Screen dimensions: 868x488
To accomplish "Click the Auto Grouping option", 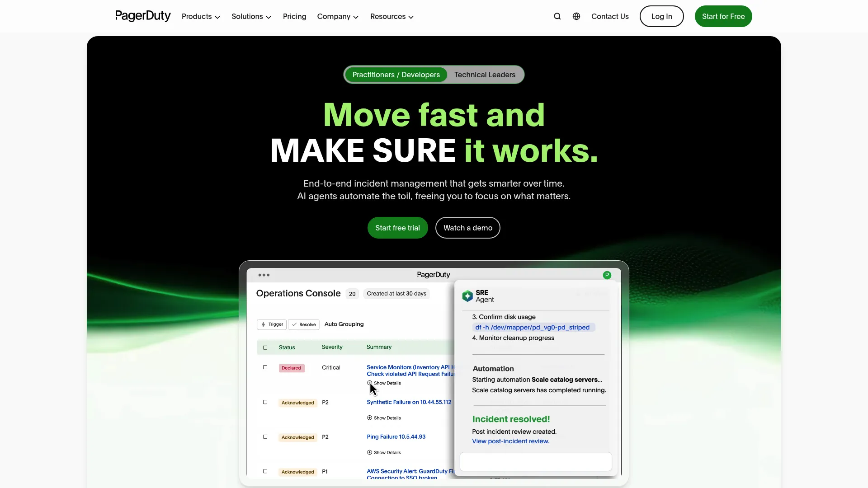I will tap(344, 324).
